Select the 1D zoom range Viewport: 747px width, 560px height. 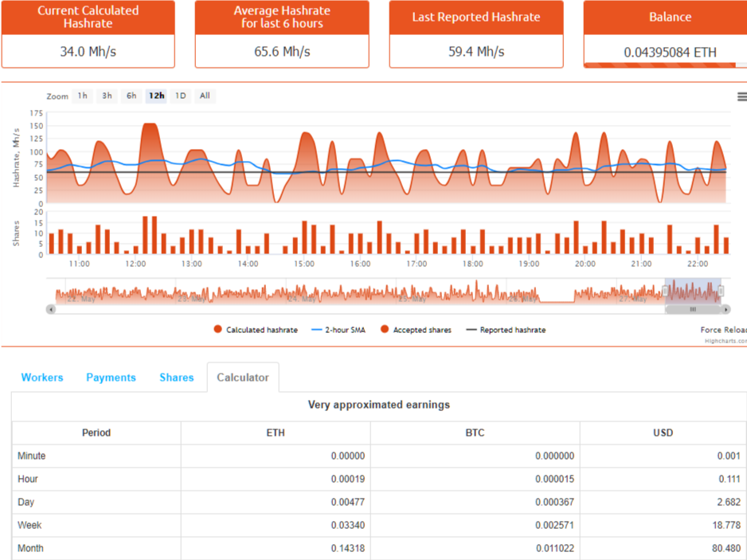click(x=181, y=96)
